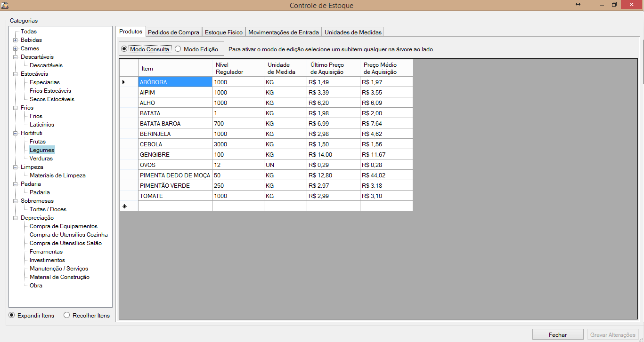Click the new row asterisk marker
This screenshot has width=644, height=342.
[124, 206]
